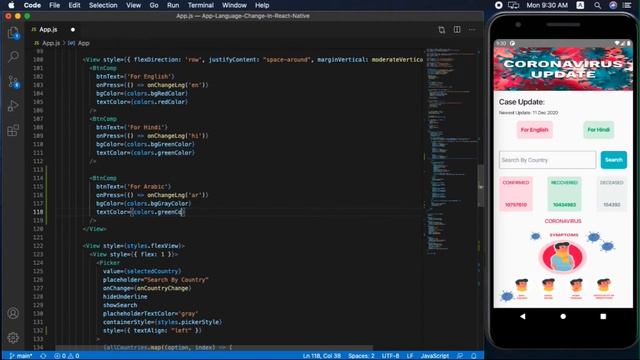Tap the Search button in the app

613,160
